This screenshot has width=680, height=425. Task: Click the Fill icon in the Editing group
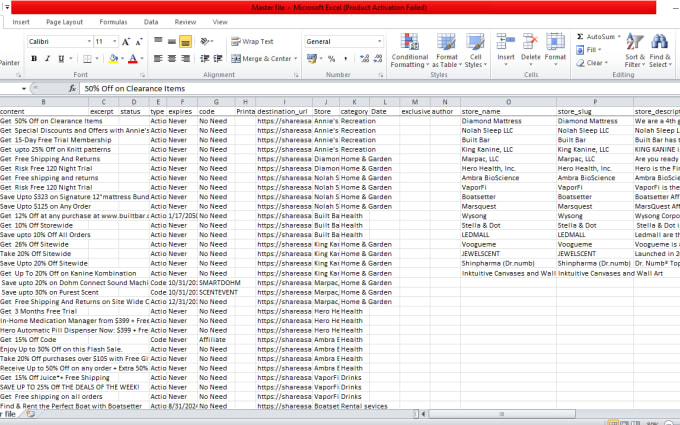[x=580, y=50]
